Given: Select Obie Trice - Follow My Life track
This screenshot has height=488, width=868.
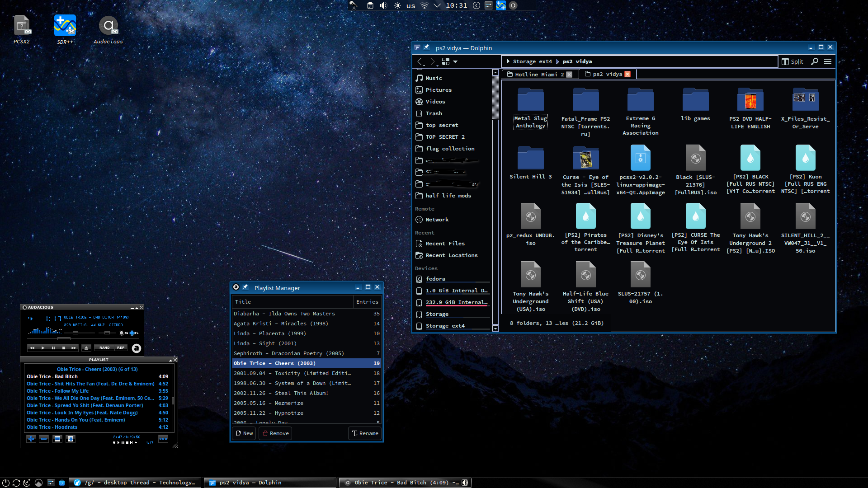Looking at the screenshot, I should 97,391.
